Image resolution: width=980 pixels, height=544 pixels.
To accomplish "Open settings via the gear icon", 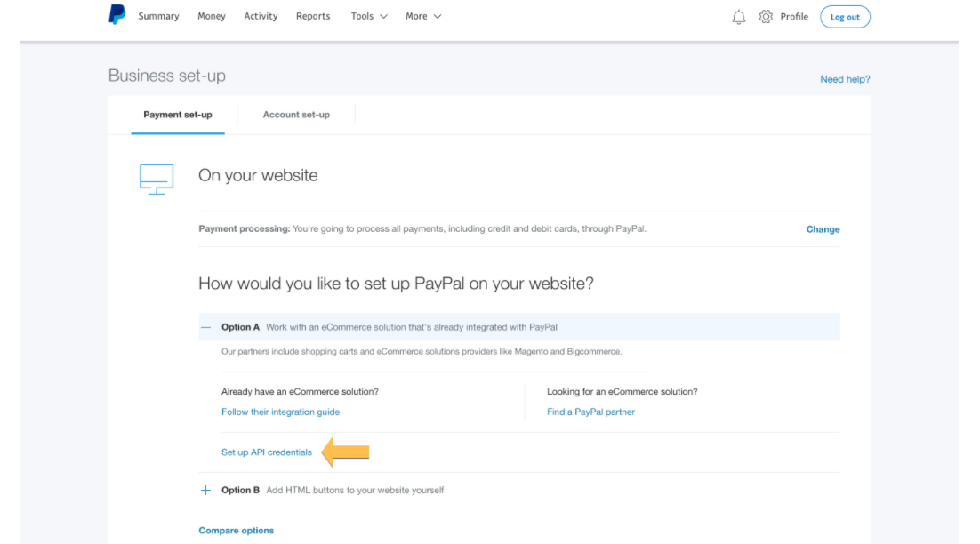I will pyautogui.click(x=766, y=17).
